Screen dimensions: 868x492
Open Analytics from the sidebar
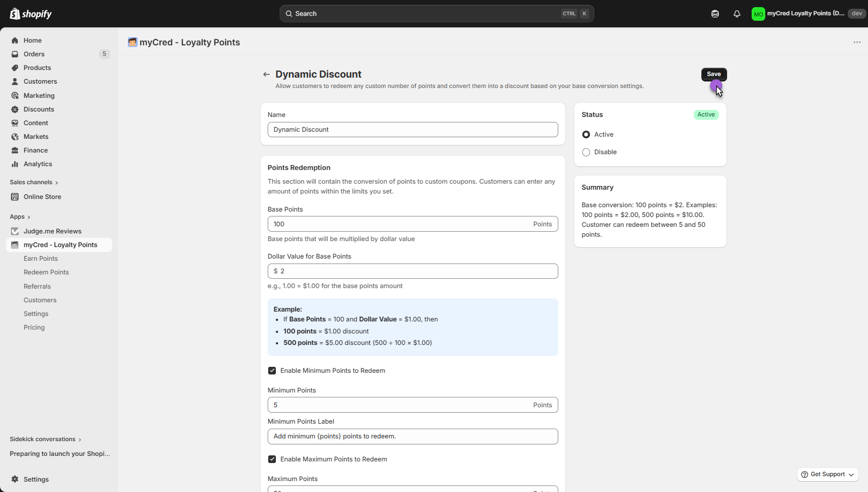pyautogui.click(x=38, y=164)
